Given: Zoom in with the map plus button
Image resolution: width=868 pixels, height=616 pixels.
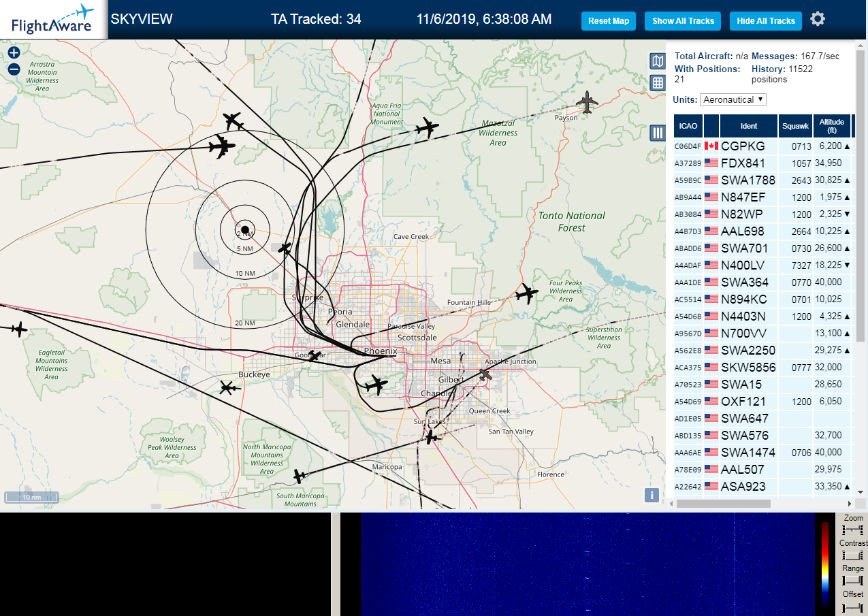Looking at the screenshot, I should click(x=14, y=52).
